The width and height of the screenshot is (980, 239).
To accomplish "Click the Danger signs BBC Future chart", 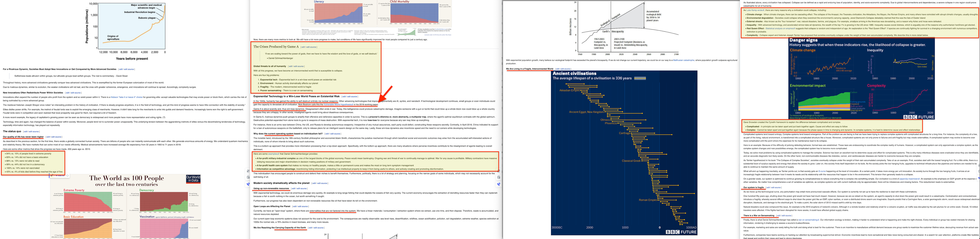I will pyautogui.click(x=861, y=78).
